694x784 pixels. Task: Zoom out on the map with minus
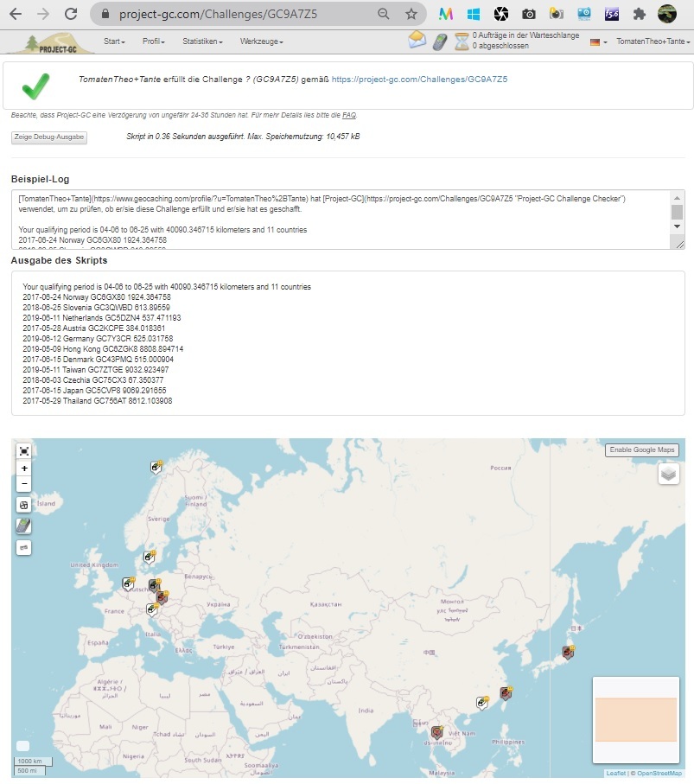24,483
